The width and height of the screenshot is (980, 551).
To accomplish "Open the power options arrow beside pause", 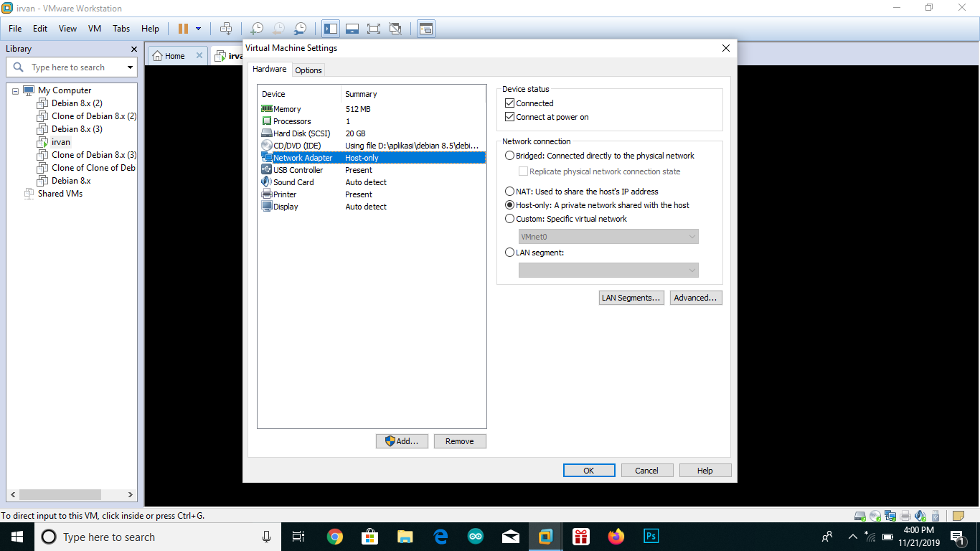I will (x=199, y=29).
